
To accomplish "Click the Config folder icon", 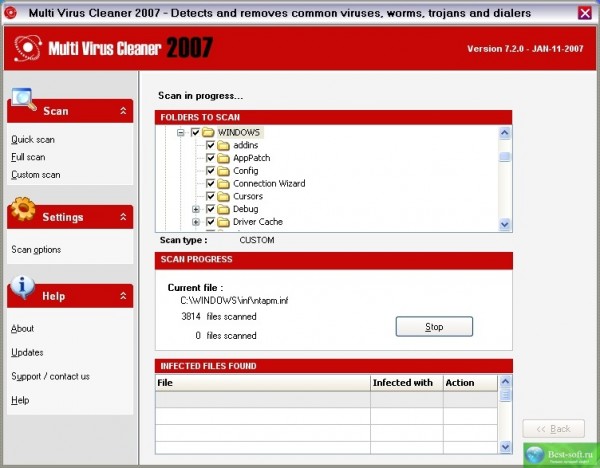I will pyautogui.click(x=223, y=171).
